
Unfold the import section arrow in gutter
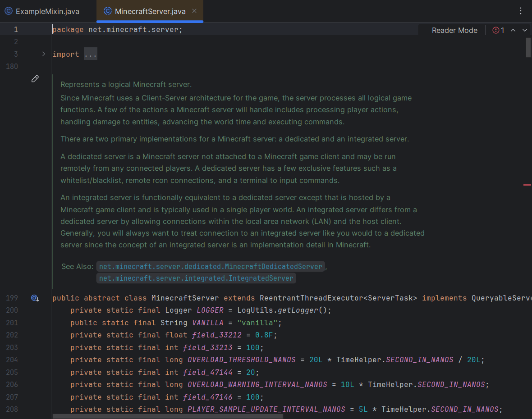pyautogui.click(x=43, y=54)
